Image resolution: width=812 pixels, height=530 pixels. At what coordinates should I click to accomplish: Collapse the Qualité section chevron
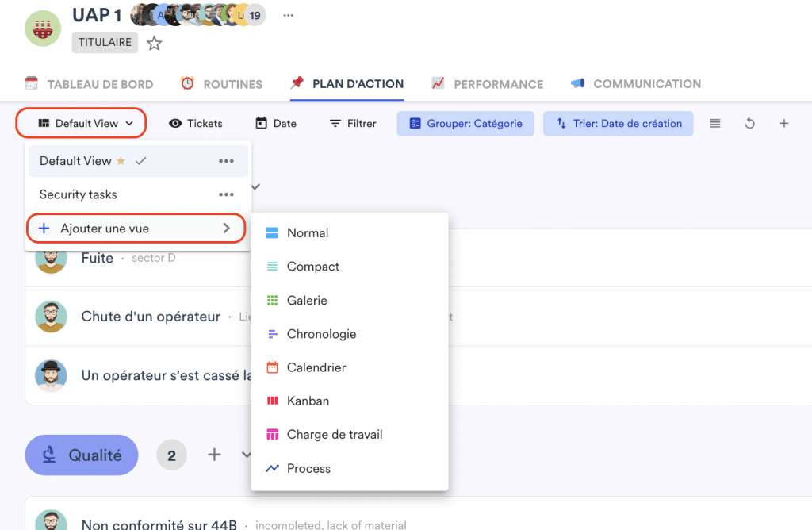point(247,455)
